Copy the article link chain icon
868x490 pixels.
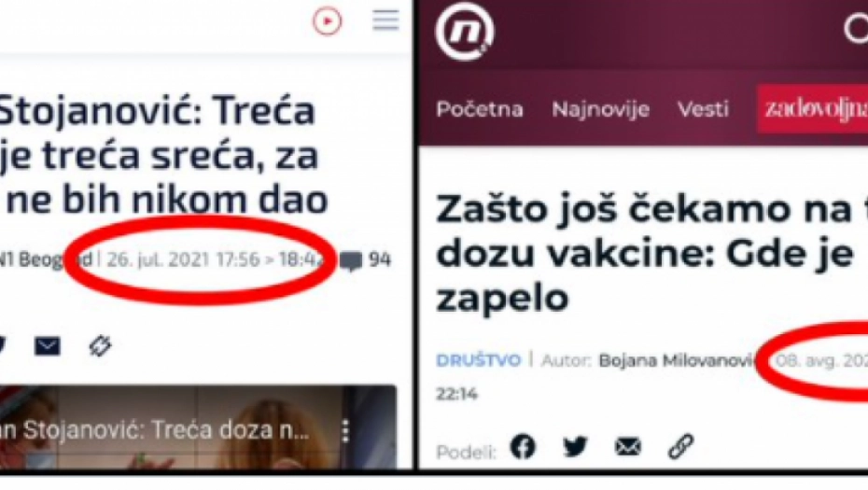[681, 446]
